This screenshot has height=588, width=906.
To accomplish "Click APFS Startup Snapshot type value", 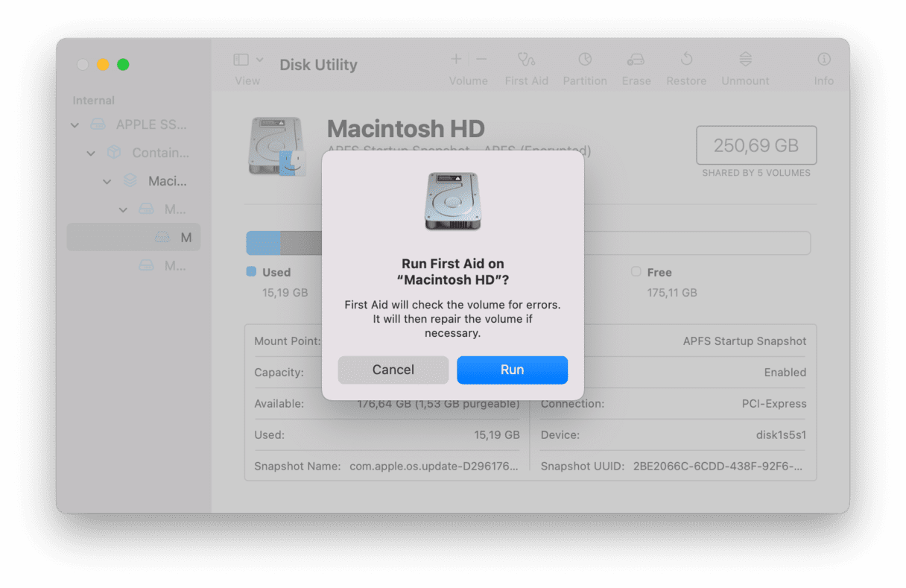I will (x=744, y=341).
